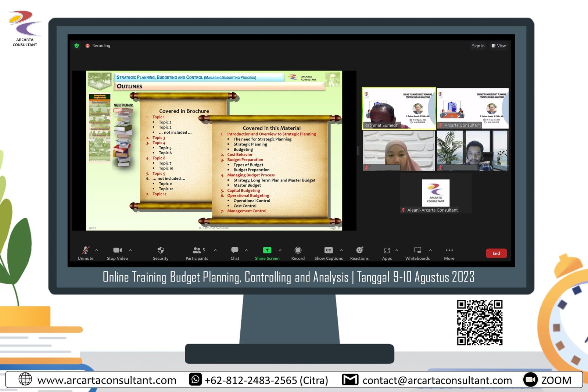Open the View layout menu
588x392 pixels.
(499, 46)
